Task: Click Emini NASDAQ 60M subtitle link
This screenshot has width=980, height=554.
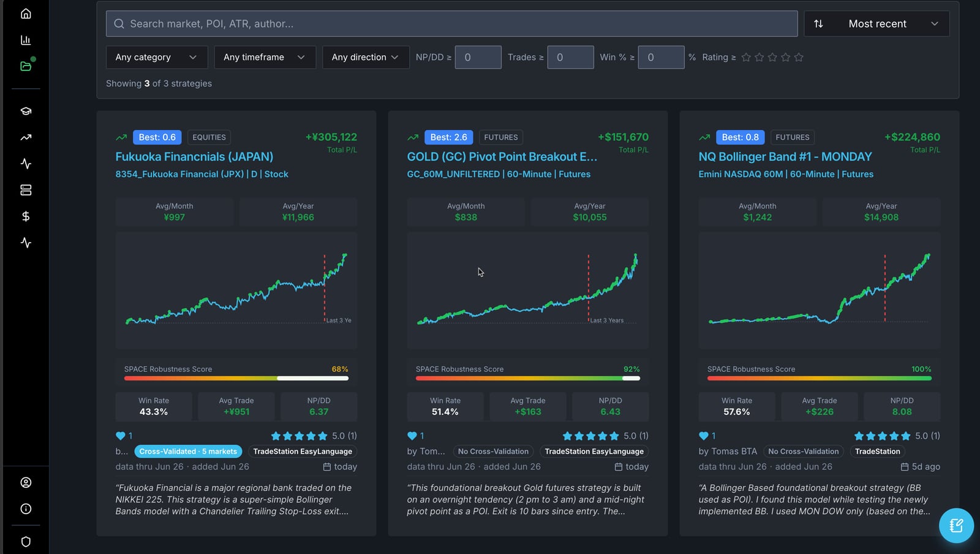Action: point(786,174)
